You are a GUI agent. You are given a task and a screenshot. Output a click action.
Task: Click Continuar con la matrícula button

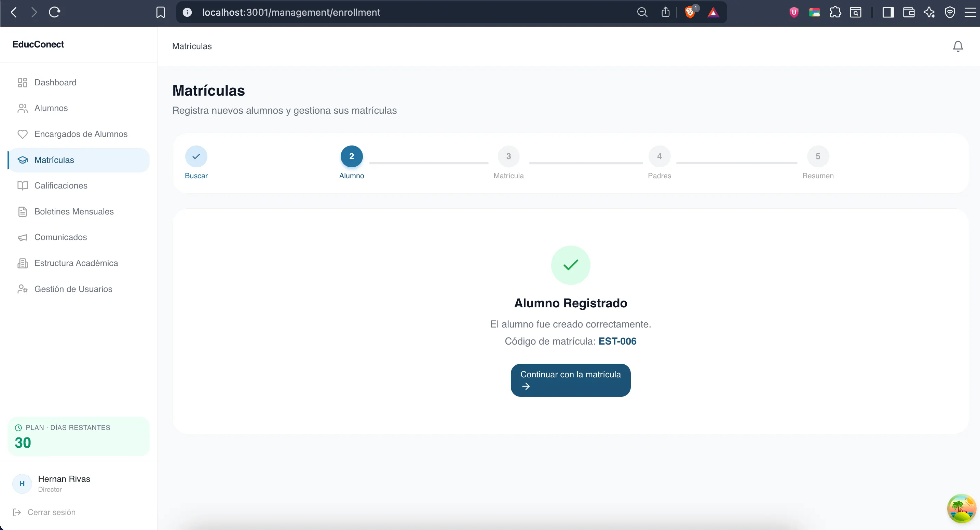coord(570,380)
